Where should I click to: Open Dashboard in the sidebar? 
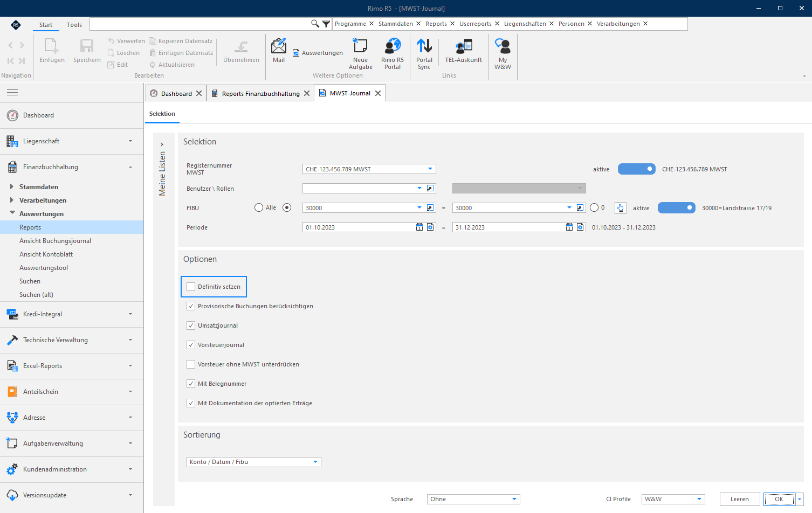pyautogui.click(x=72, y=115)
